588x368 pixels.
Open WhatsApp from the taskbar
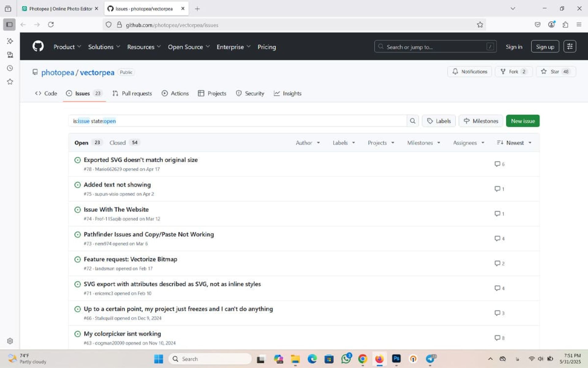tap(346, 358)
